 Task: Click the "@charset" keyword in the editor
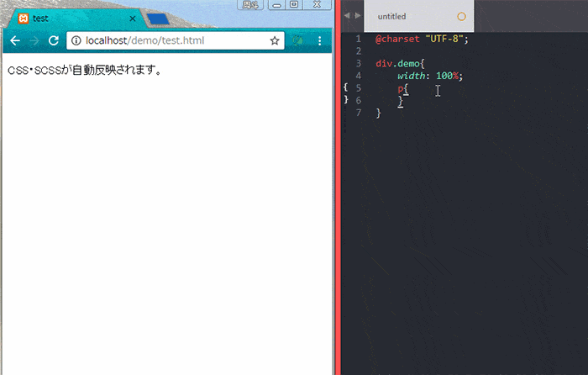397,39
